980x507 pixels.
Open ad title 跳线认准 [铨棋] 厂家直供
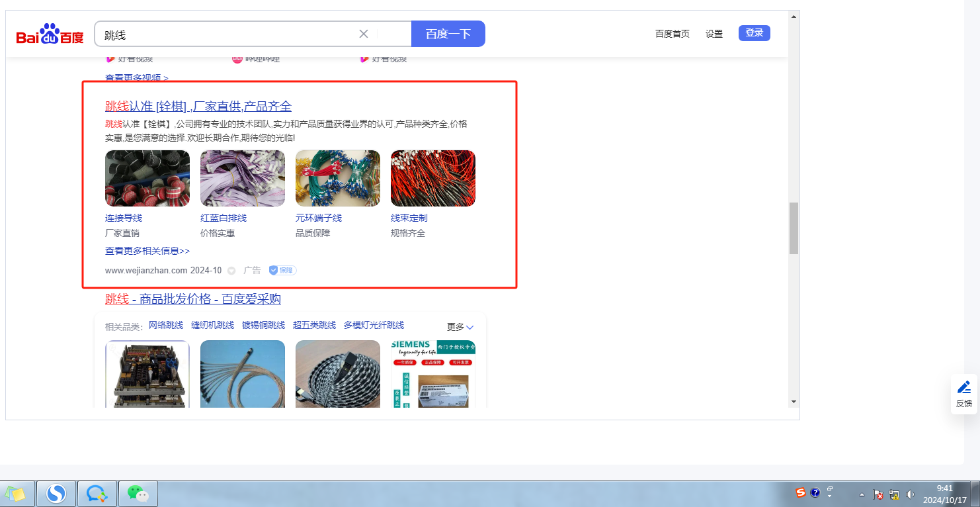tap(198, 107)
